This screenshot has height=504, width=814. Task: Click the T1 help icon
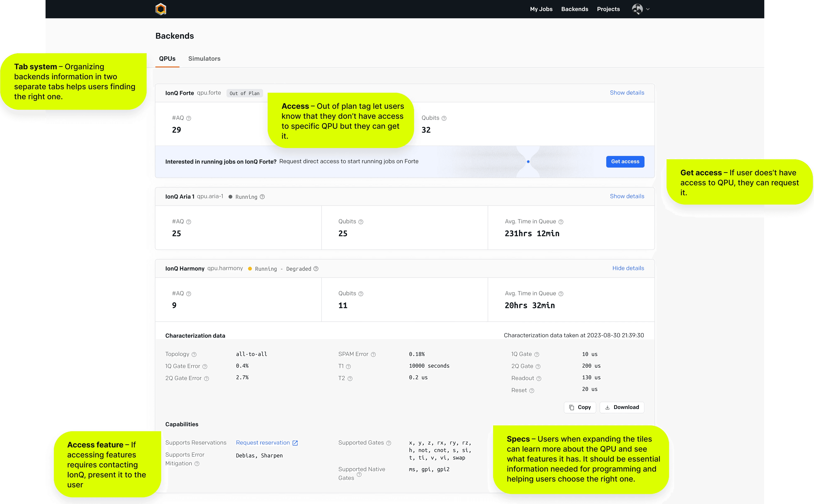(x=348, y=366)
